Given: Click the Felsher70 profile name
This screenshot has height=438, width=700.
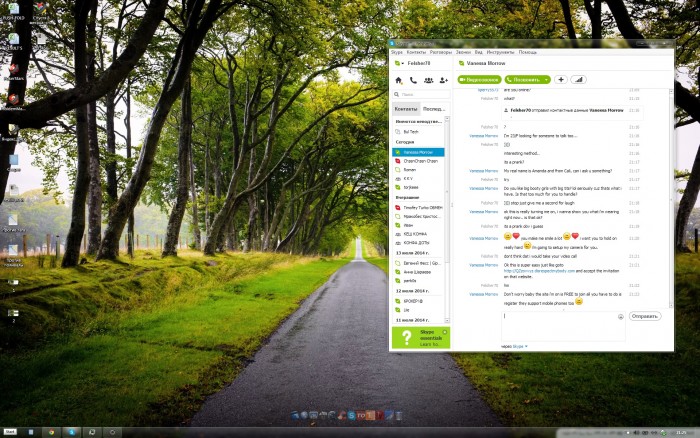Looking at the screenshot, I should pyautogui.click(x=419, y=63).
